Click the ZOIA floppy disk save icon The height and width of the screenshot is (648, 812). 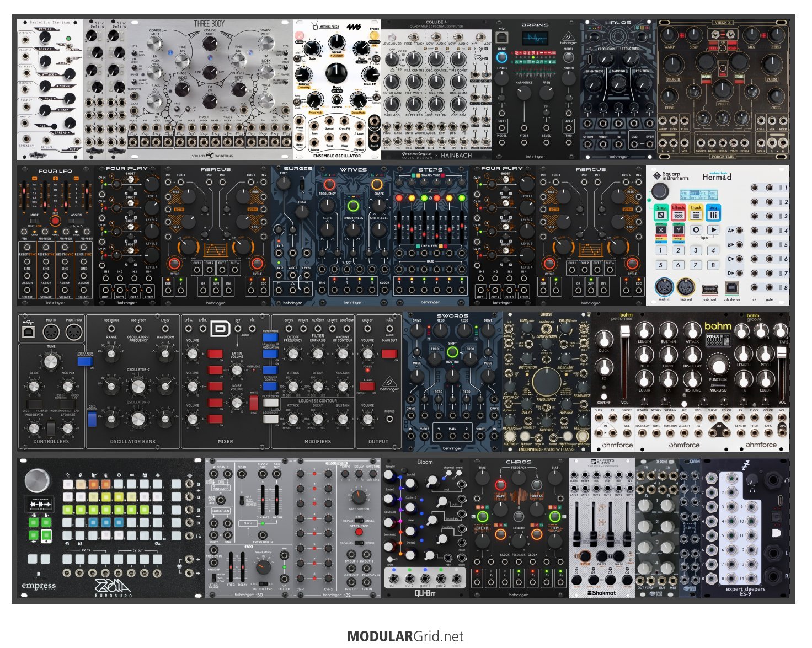144,475
